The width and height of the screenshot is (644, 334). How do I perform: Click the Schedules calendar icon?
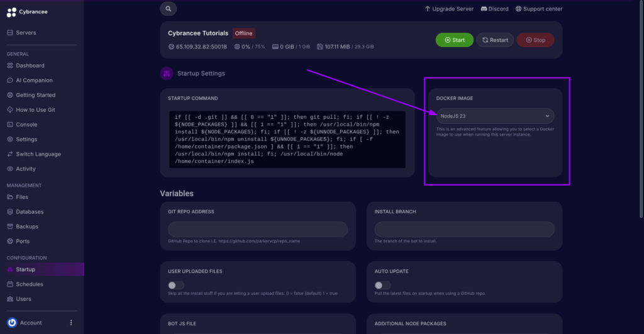coord(10,284)
